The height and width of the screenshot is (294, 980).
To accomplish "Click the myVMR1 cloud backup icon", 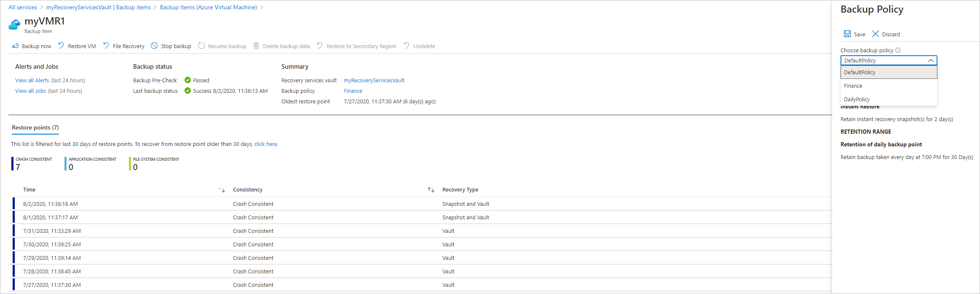I will click(x=14, y=25).
